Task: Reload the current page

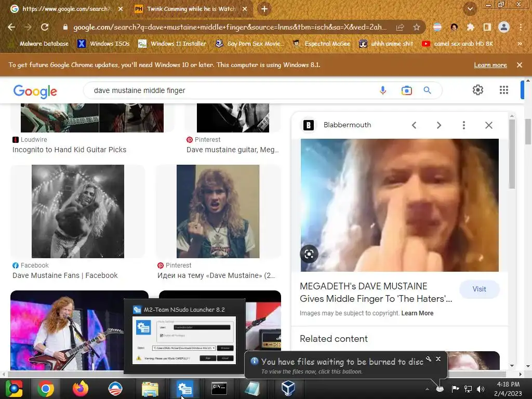Action: point(45,27)
